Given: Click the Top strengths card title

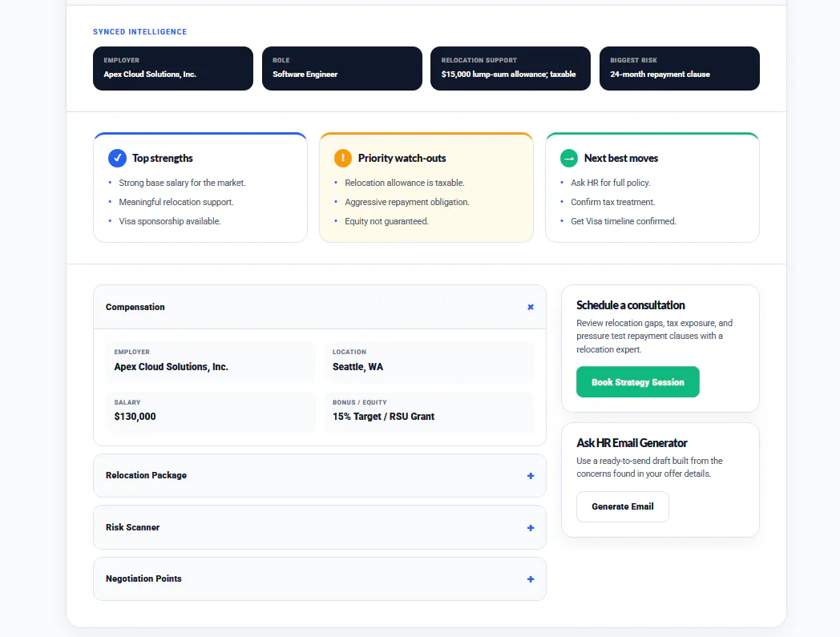Looking at the screenshot, I should [x=163, y=158].
